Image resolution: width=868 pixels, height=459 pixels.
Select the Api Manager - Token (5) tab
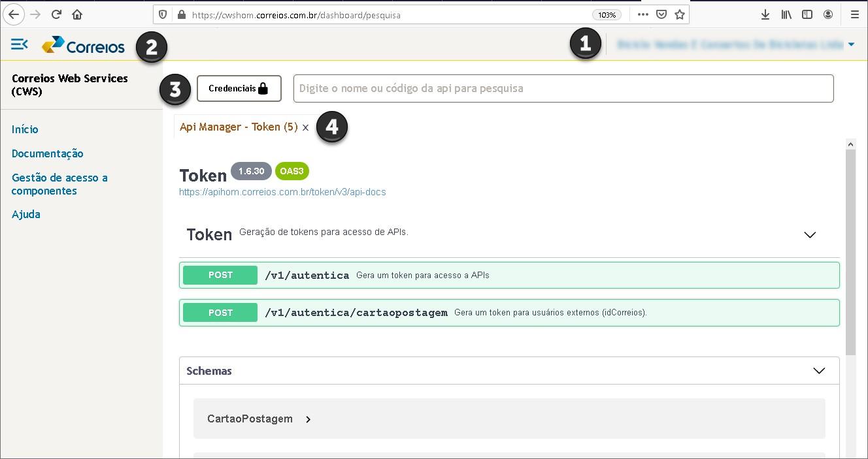tap(239, 127)
